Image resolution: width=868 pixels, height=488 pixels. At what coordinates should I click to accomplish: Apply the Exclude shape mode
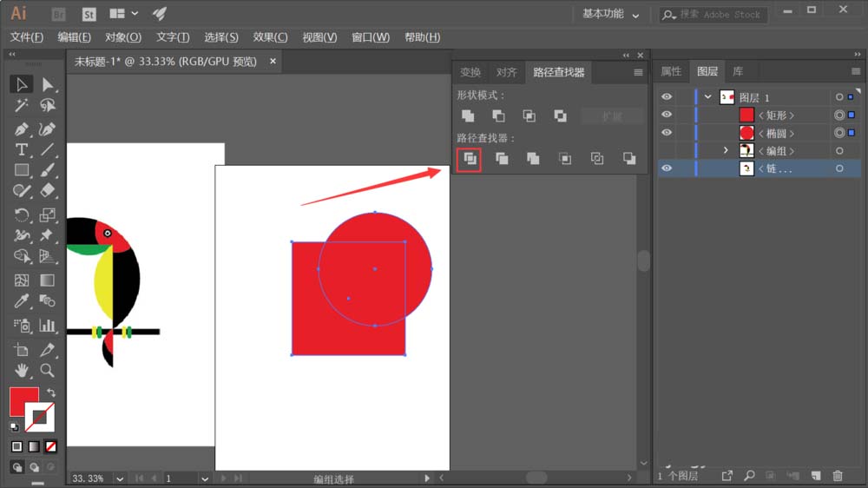(560, 115)
